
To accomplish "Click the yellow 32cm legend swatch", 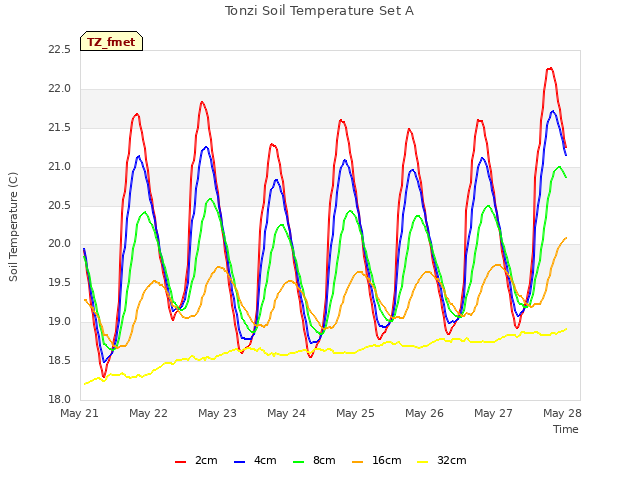I will tap(423, 462).
